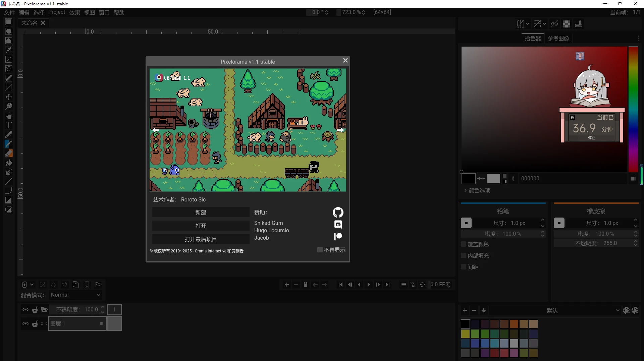Image resolution: width=644 pixels, height=361 pixels.
Task: Click the black foreground color swatch
Action: (x=468, y=179)
